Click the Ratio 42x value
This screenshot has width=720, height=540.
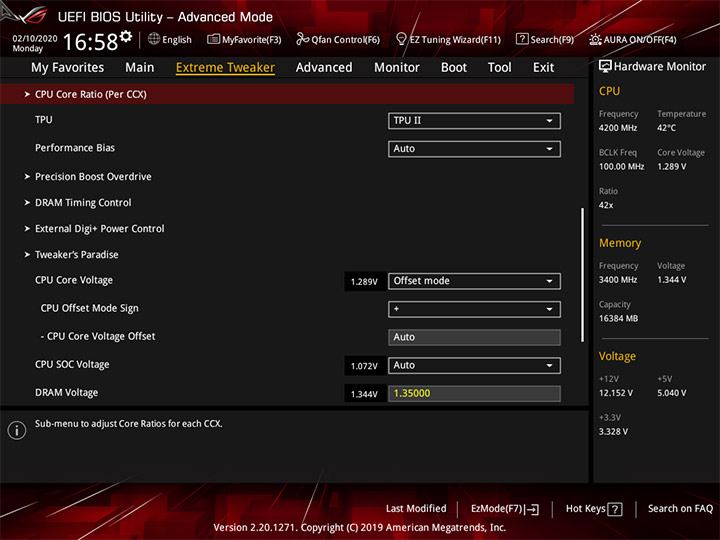606,205
